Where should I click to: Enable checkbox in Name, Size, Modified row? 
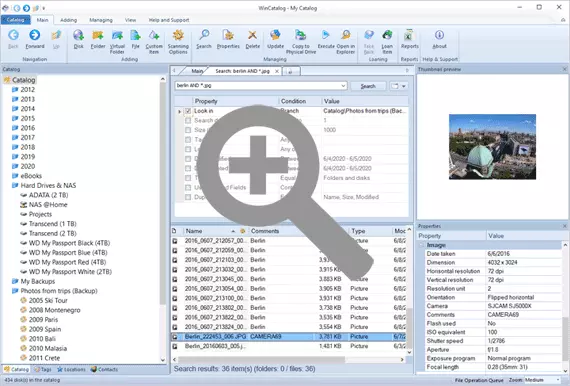pyautogui.click(x=188, y=197)
